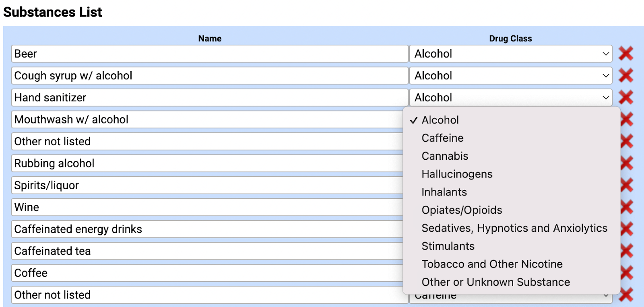Select the Opiates/Opioids option
This screenshot has width=644, height=307.
click(462, 210)
